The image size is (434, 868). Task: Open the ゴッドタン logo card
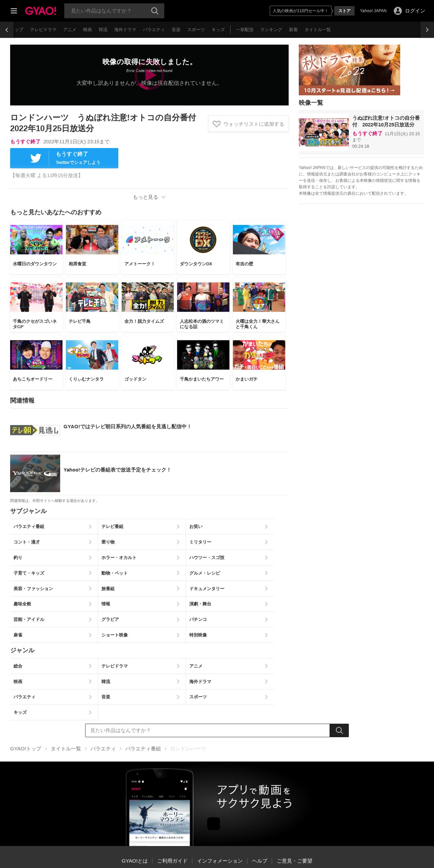pos(148,362)
